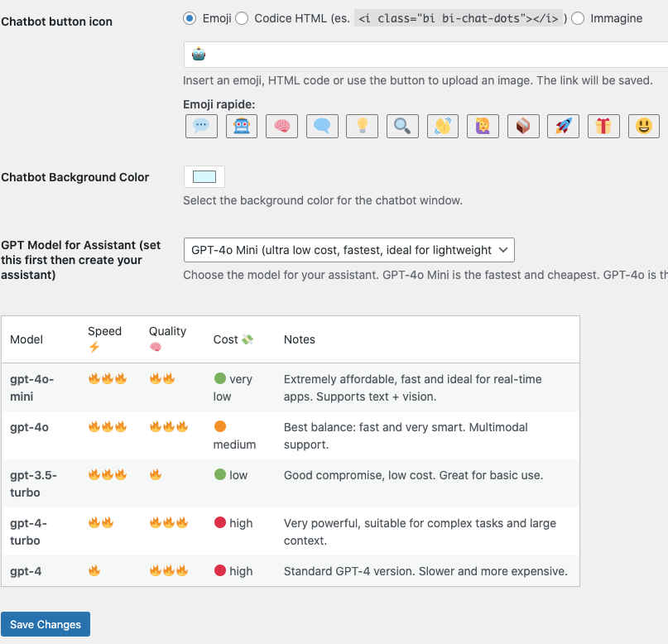
Task: Click the Notes column header
Action: 300,339
